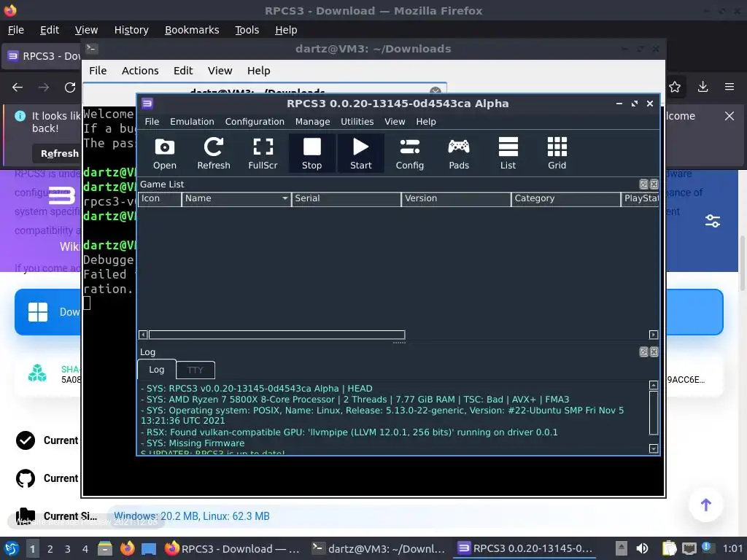Open RPCS3 Utilities menu
The image size is (747, 560).
coord(357,122)
